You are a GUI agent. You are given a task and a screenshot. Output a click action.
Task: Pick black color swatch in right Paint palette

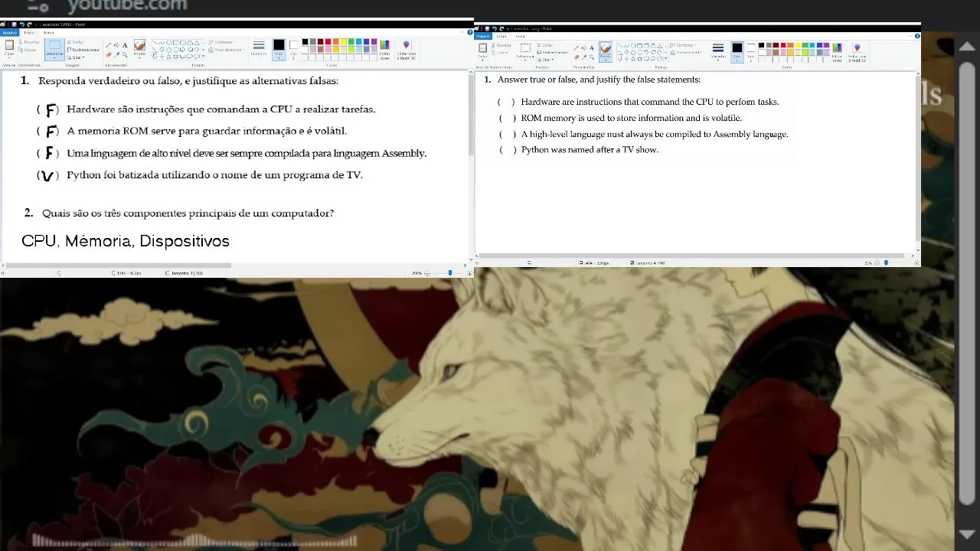pos(761,45)
